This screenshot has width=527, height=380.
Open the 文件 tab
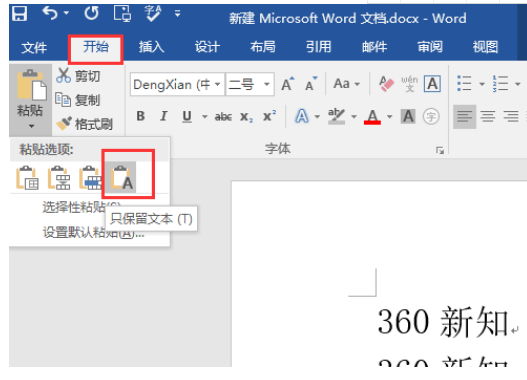pos(34,47)
